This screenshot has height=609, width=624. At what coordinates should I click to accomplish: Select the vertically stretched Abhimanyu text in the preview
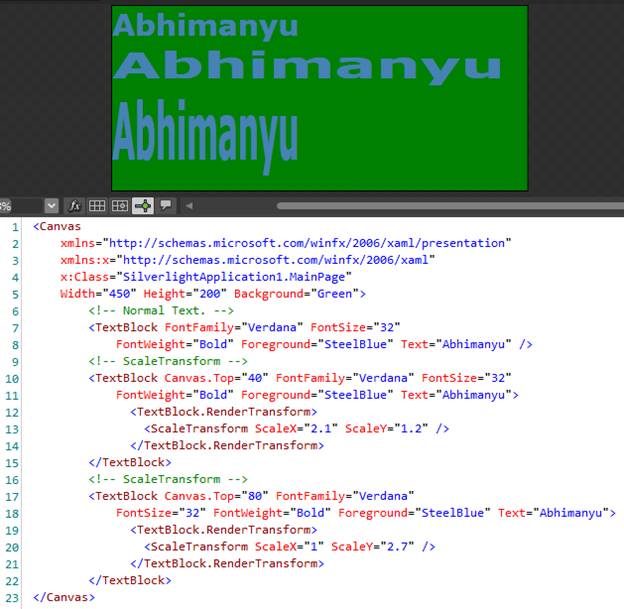(205, 137)
